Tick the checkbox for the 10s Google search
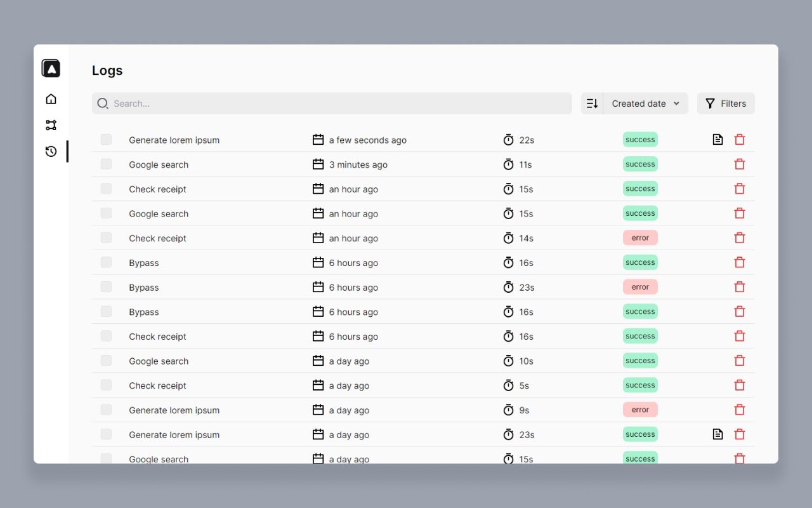This screenshot has height=508, width=812. pos(106,361)
